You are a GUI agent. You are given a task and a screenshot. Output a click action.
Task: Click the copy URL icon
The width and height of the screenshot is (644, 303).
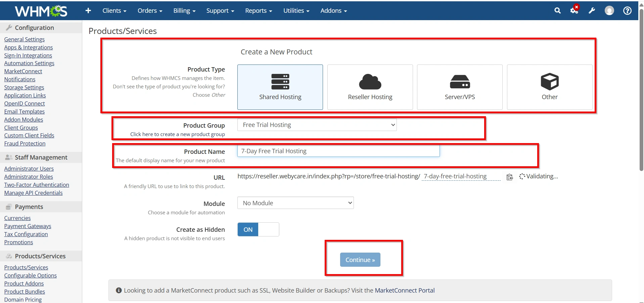(510, 177)
